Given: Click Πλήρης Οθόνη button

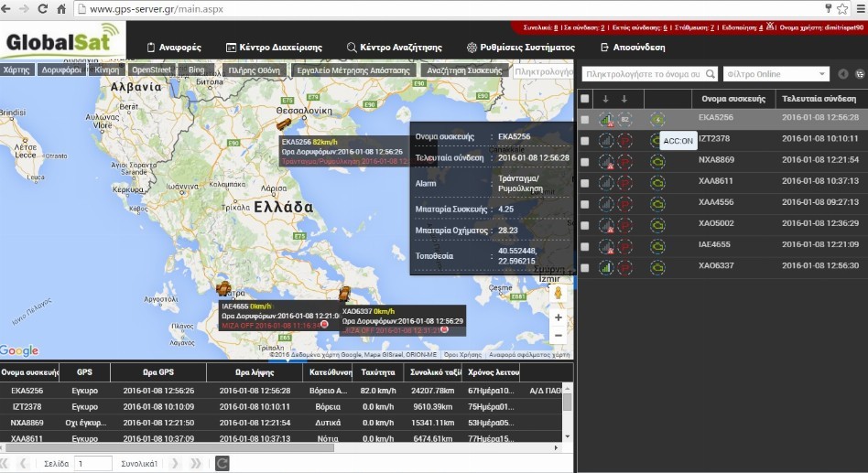Looking at the screenshot, I should tap(255, 70).
